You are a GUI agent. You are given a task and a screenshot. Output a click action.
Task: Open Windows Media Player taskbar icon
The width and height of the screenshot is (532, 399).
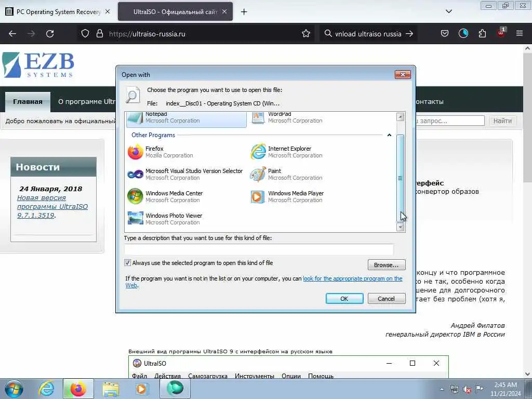pyautogui.click(x=141, y=389)
